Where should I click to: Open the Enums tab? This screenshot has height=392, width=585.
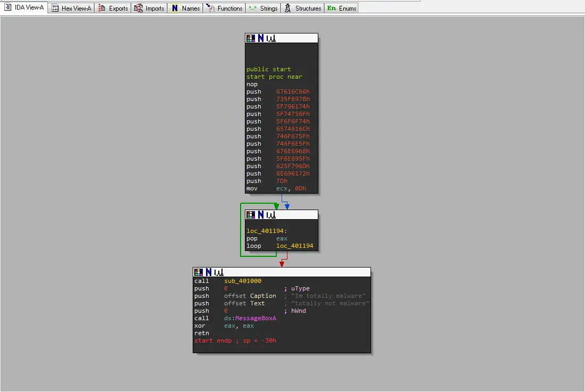[x=342, y=9]
